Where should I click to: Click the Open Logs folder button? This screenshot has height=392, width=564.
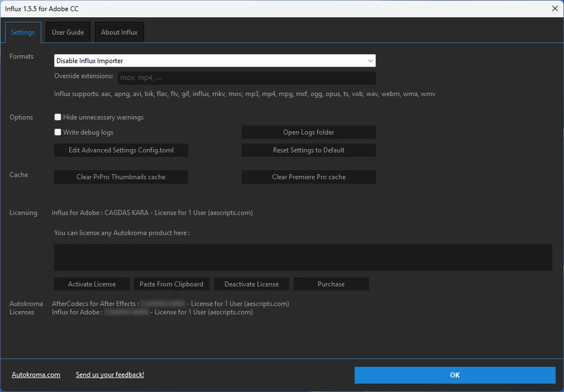pyautogui.click(x=309, y=132)
